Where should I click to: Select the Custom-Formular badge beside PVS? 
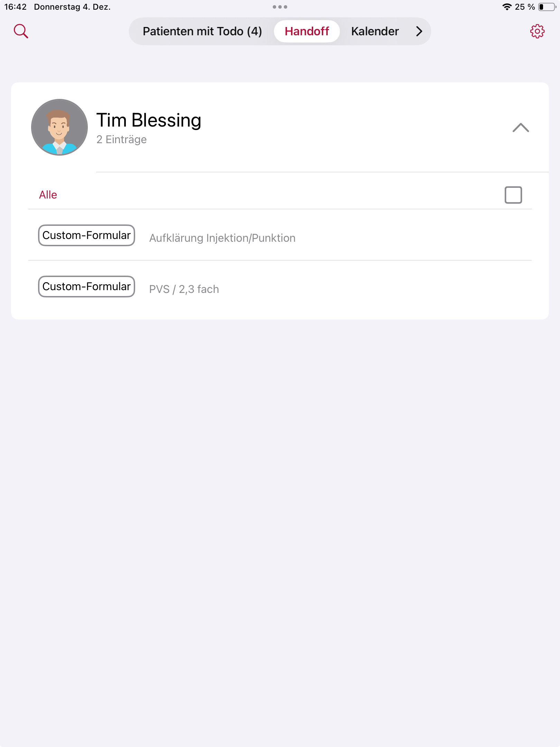click(86, 286)
